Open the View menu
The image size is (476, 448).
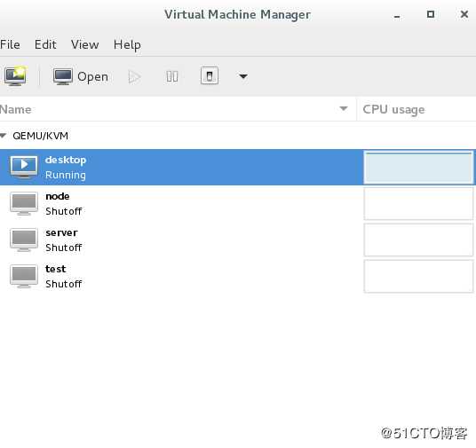84,44
